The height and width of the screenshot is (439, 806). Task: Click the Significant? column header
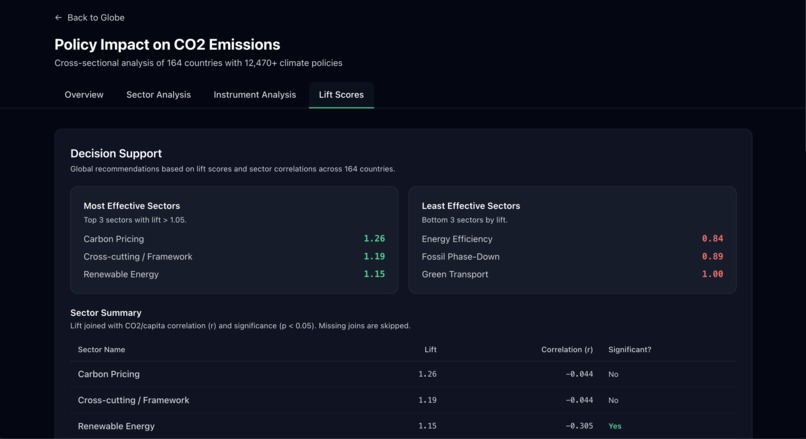(x=629, y=350)
